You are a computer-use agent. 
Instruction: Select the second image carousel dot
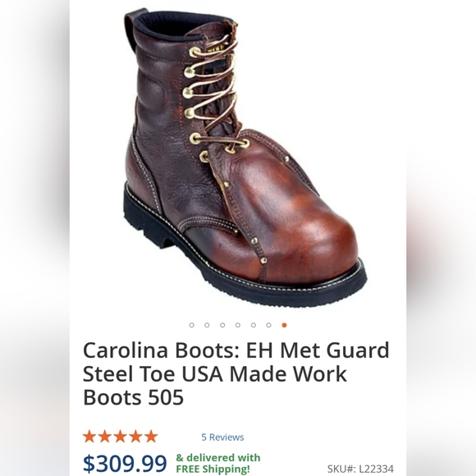(x=207, y=325)
